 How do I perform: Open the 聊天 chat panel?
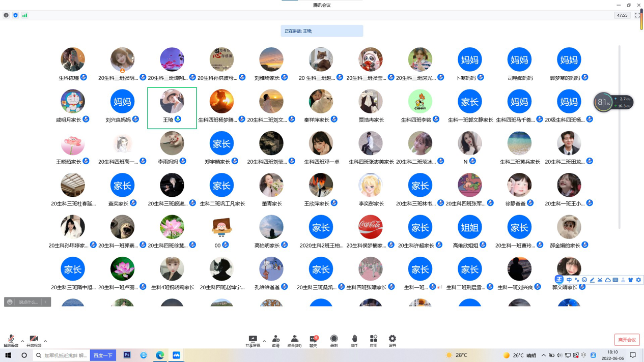coord(314,340)
